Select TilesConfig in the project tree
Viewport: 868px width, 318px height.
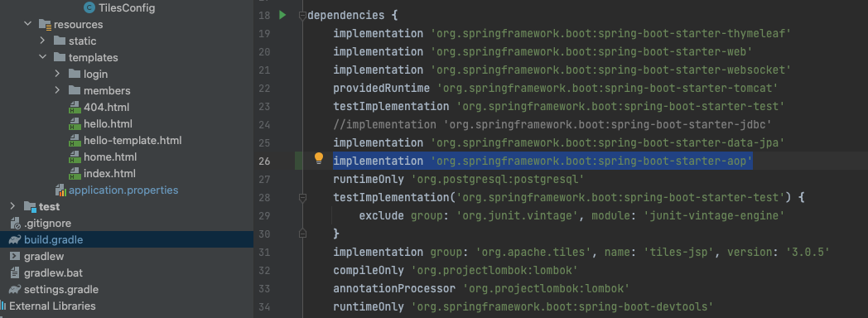[x=127, y=7]
